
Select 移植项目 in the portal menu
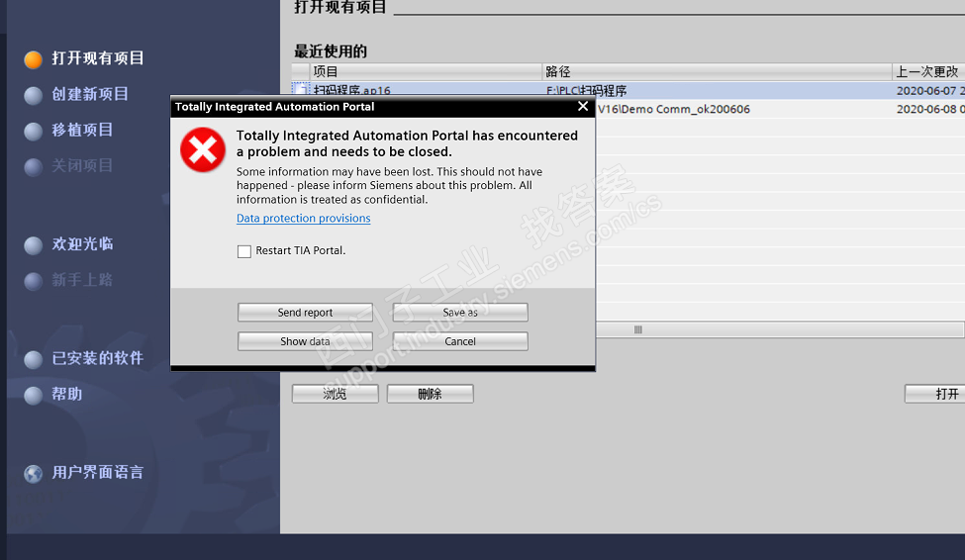tap(82, 130)
